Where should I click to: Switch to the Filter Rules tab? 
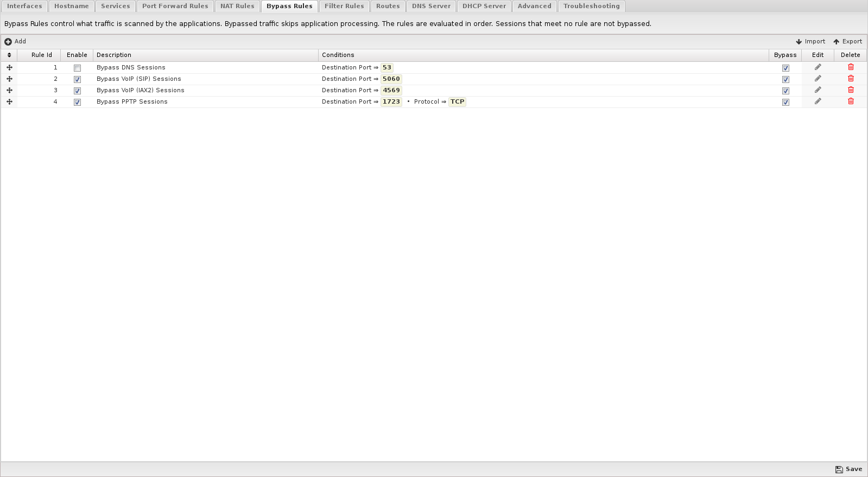tap(344, 6)
